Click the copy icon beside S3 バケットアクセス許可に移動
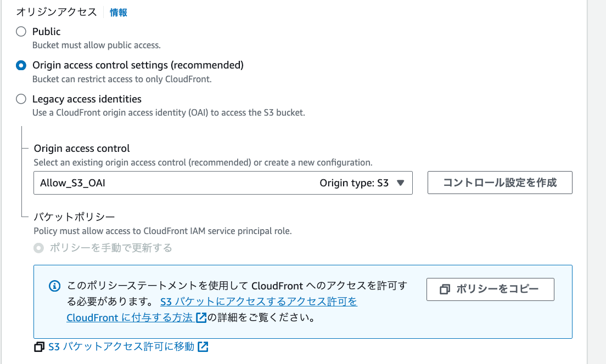 click(x=38, y=347)
